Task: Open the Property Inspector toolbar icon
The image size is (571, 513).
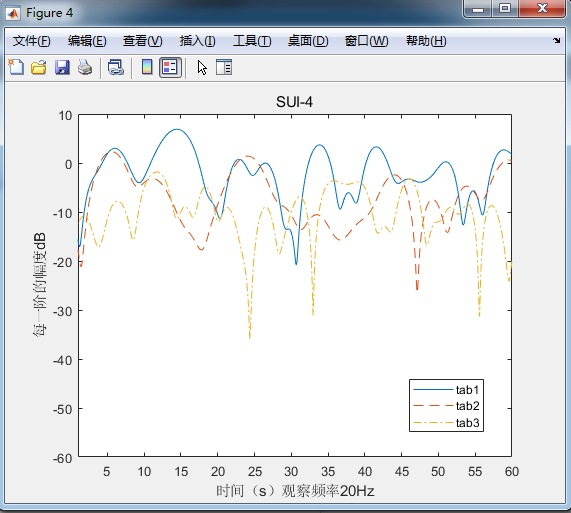Action: [x=224, y=67]
